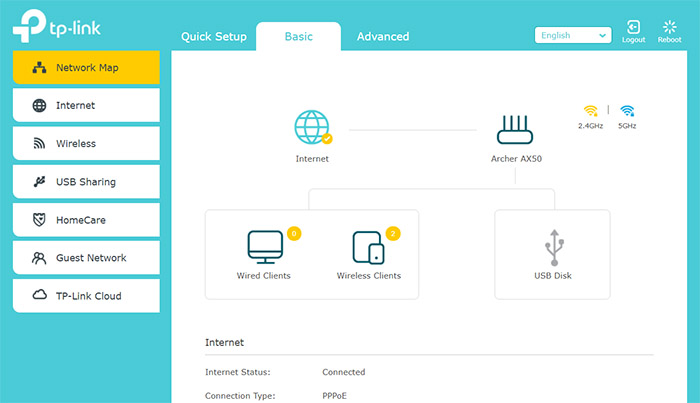Switch to the Advanced tab
The width and height of the screenshot is (700, 403).
click(x=383, y=37)
